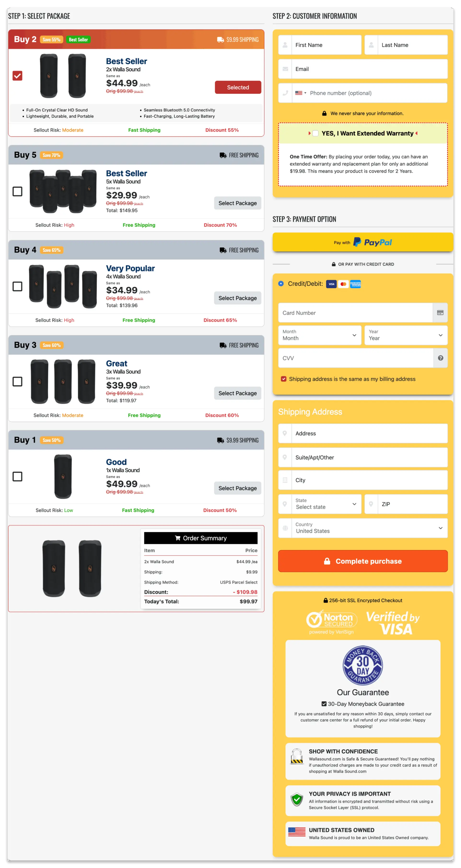Click the truck icon in Buy 5 header
The image size is (461, 868).
(x=223, y=155)
